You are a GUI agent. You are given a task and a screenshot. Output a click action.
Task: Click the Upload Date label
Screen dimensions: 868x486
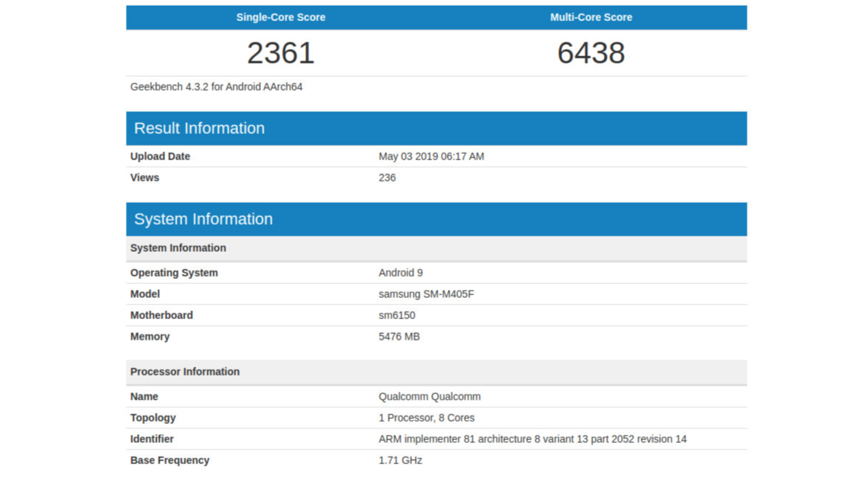pyautogui.click(x=160, y=156)
